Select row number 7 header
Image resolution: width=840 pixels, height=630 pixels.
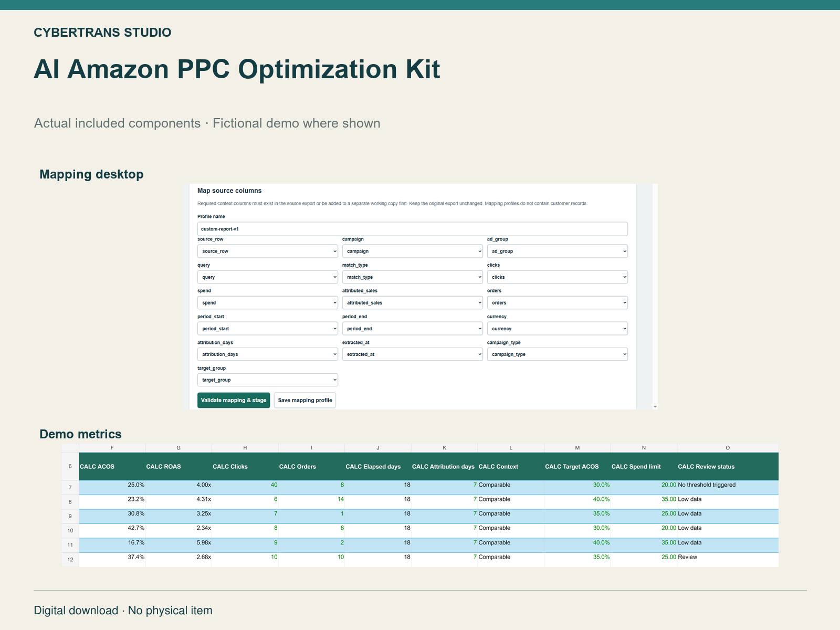(x=70, y=488)
